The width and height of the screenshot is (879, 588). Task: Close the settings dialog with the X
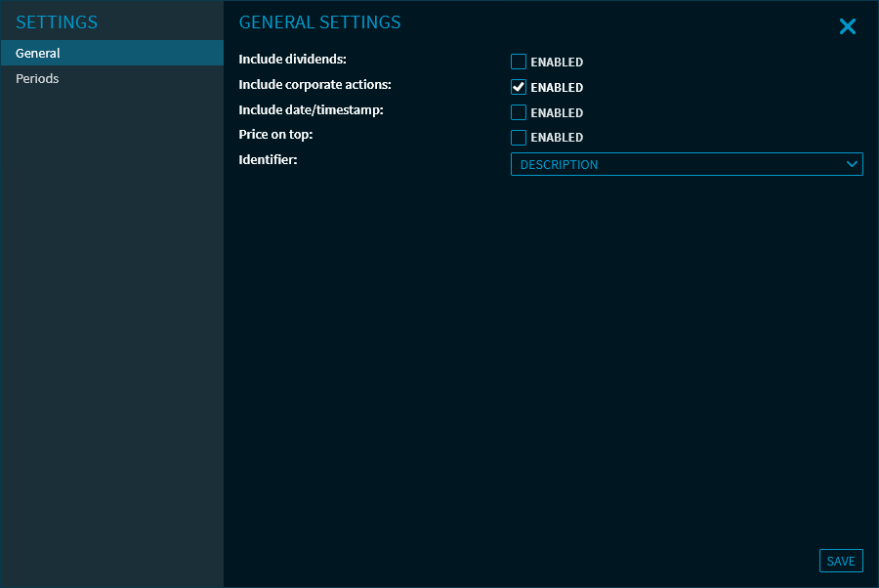[x=847, y=27]
